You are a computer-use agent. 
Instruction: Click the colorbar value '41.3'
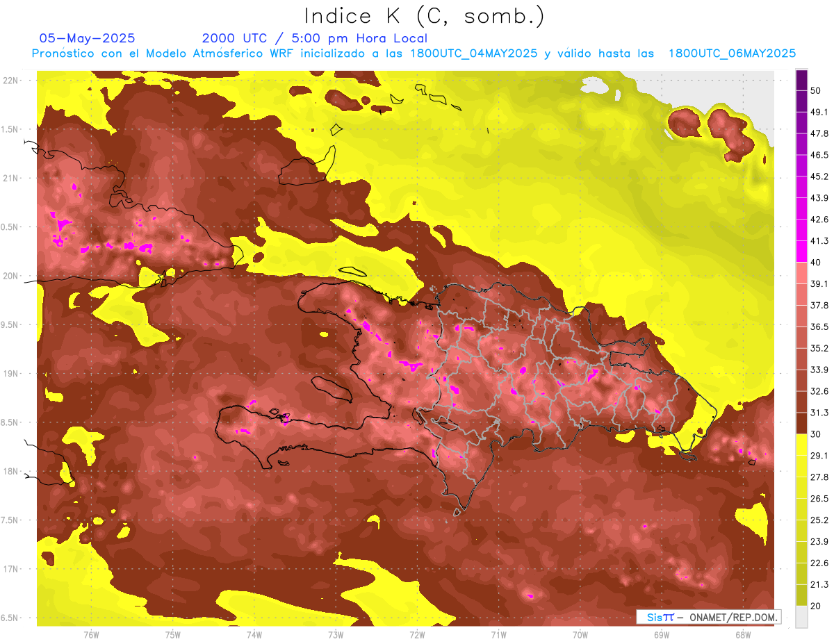point(819,242)
